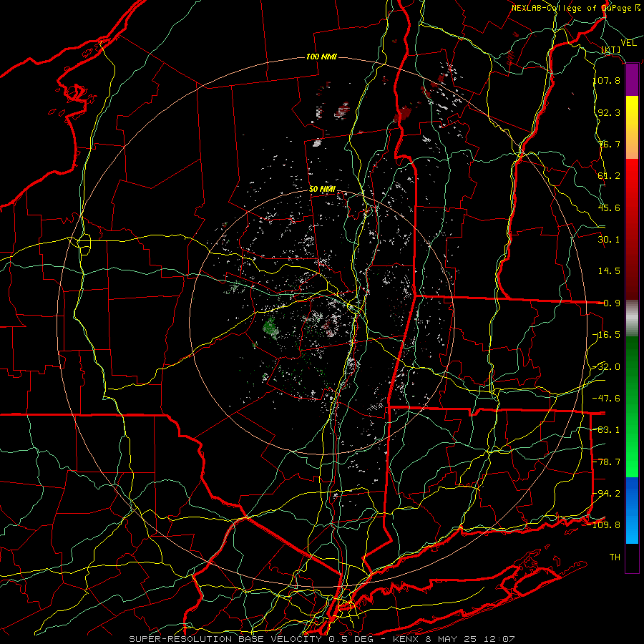The image size is (644, 644).
Task: Click the Super-Resolution Base Velocity caption text
Action: coord(321,639)
